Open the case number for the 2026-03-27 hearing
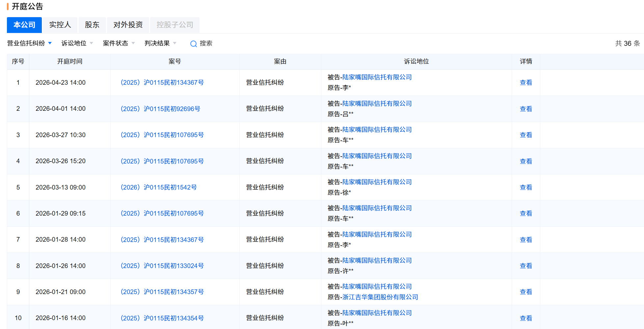 [x=162, y=135]
